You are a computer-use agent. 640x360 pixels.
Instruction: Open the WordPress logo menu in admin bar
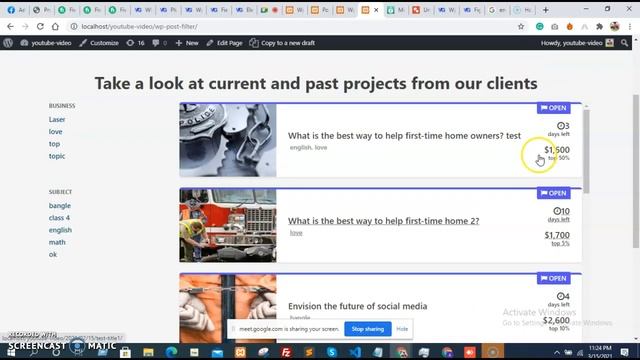pyautogui.click(x=8, y=43)
